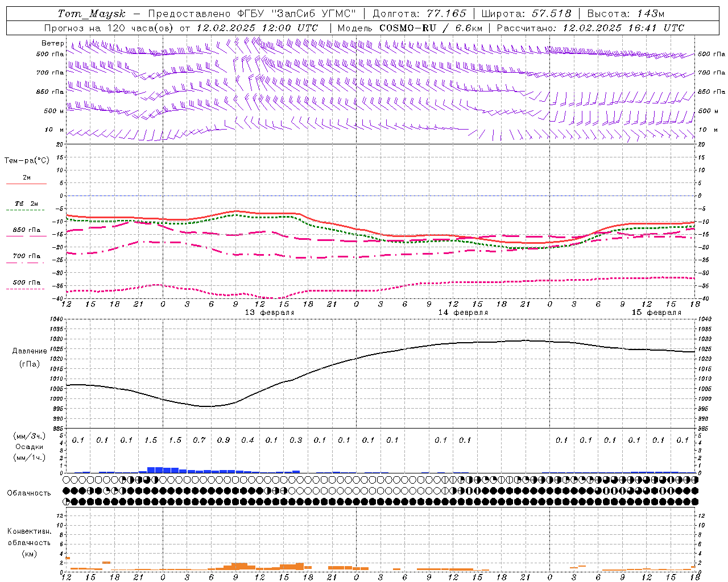Click the Тем-ра(°C) axis title

[x=27, y=161]
